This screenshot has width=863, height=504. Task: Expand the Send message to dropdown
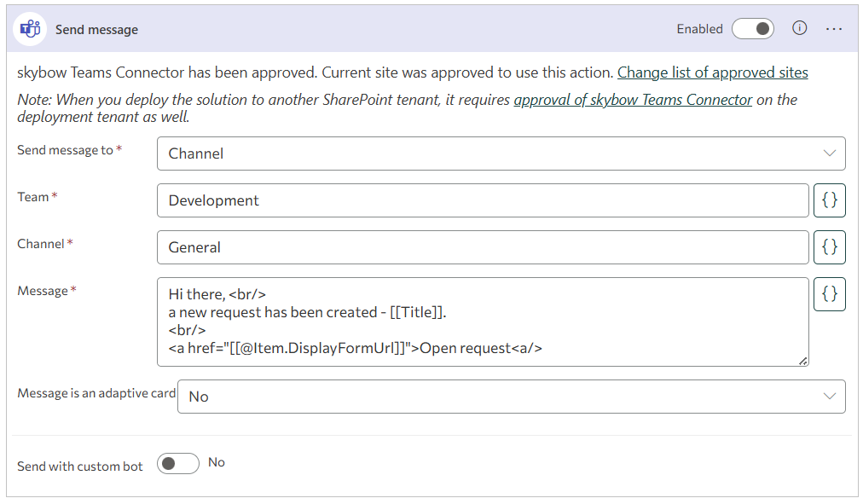click(x=501, y=154)
